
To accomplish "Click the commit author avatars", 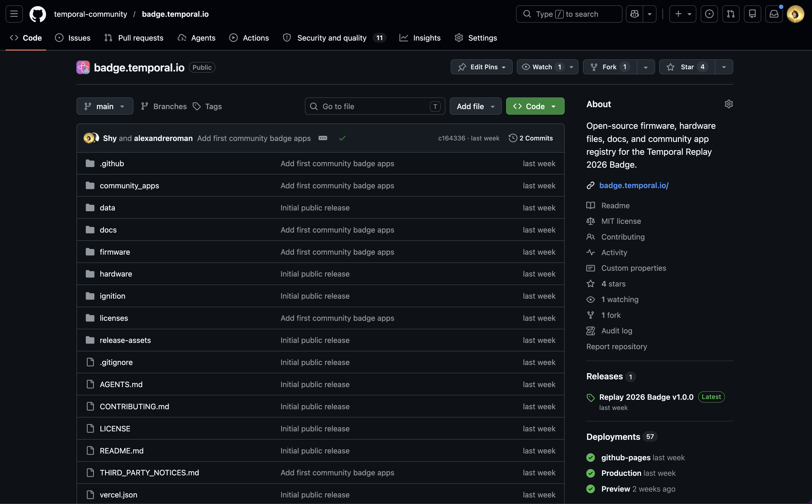I will tap(91, 138).
